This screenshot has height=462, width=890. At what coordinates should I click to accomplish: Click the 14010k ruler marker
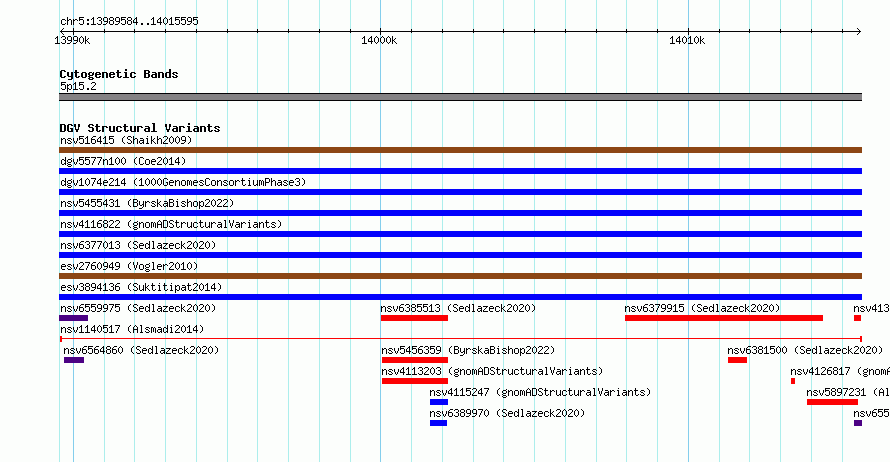(687, 40)
